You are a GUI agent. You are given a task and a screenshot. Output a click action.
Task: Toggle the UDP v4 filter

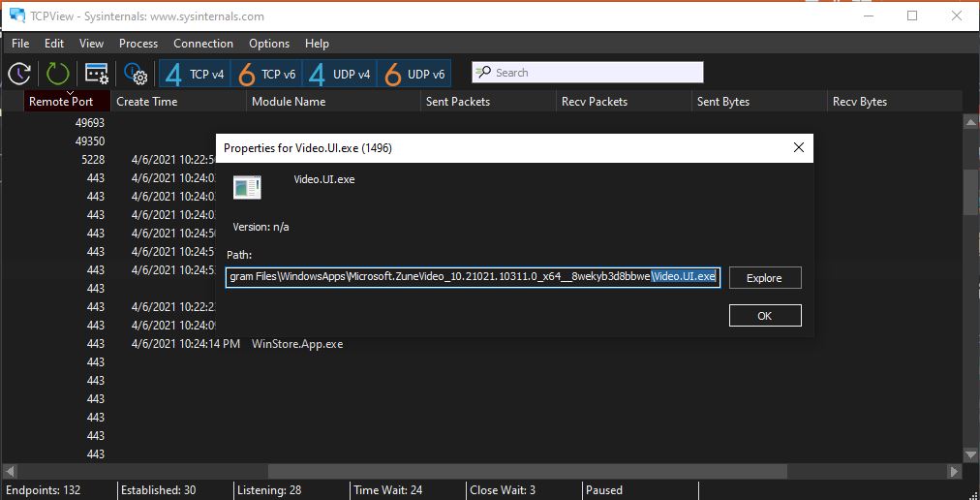(340, 74)
